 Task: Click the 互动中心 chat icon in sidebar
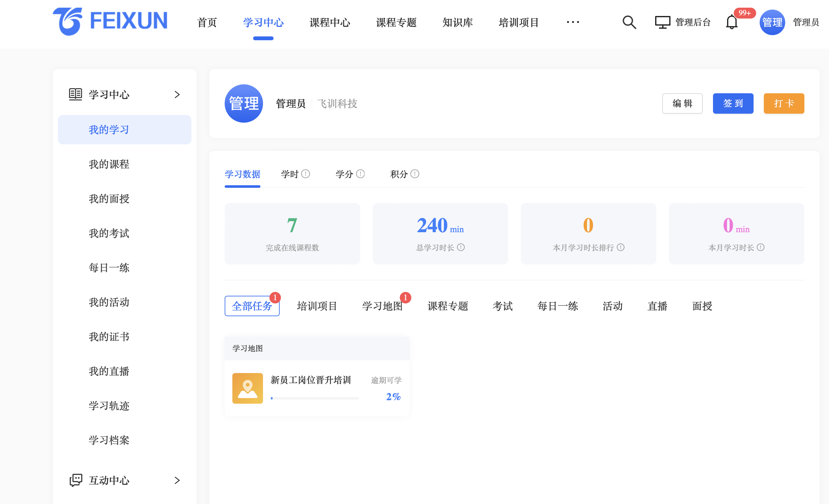click(75, 480)
